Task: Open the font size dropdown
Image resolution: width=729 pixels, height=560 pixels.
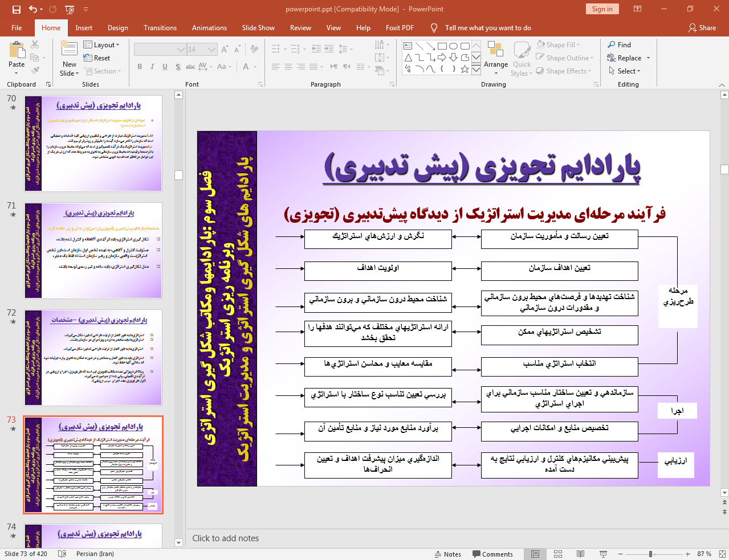Action: coord(212,50)
